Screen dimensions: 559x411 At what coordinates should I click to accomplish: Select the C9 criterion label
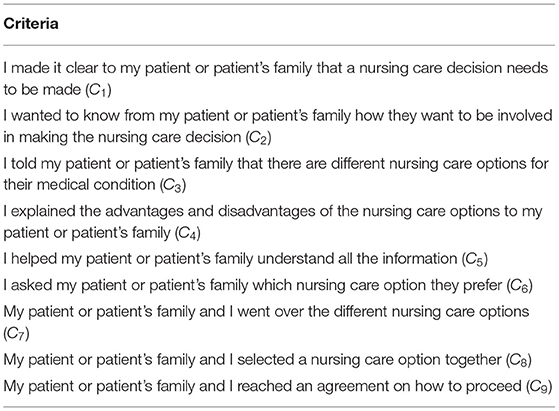[x=539, y=387]
